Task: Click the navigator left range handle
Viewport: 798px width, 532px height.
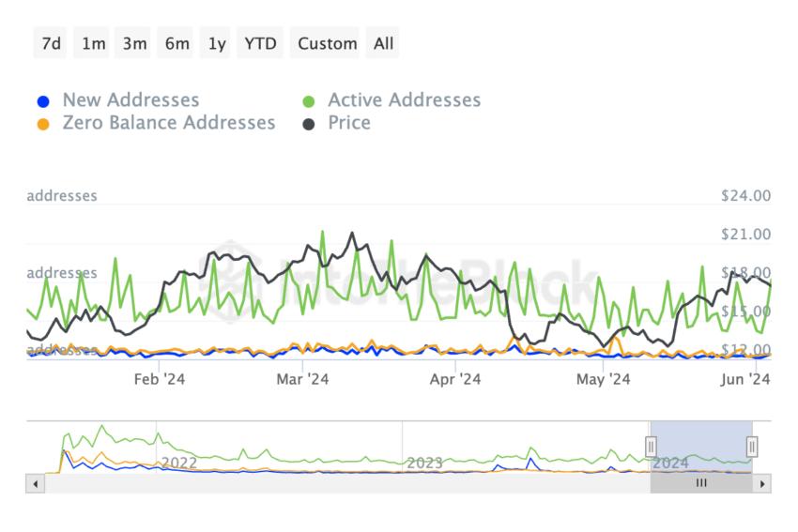Action: 651,447
